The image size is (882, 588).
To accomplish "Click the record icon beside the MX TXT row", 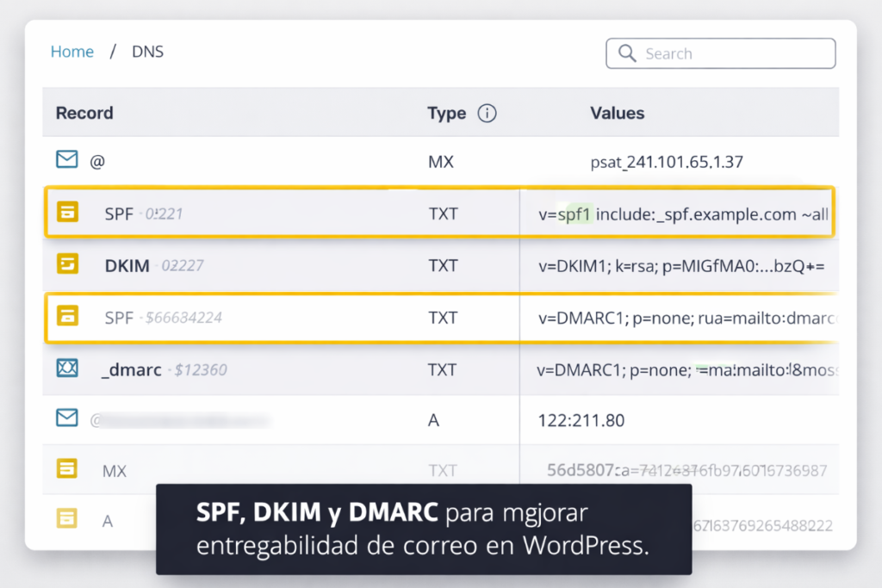I will coord(67,470).
